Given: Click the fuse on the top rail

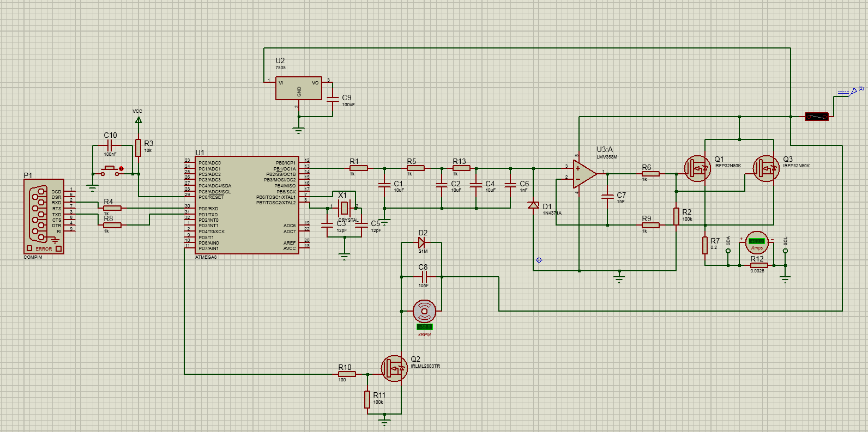Looking at the screenshot, I should [817, 117].
